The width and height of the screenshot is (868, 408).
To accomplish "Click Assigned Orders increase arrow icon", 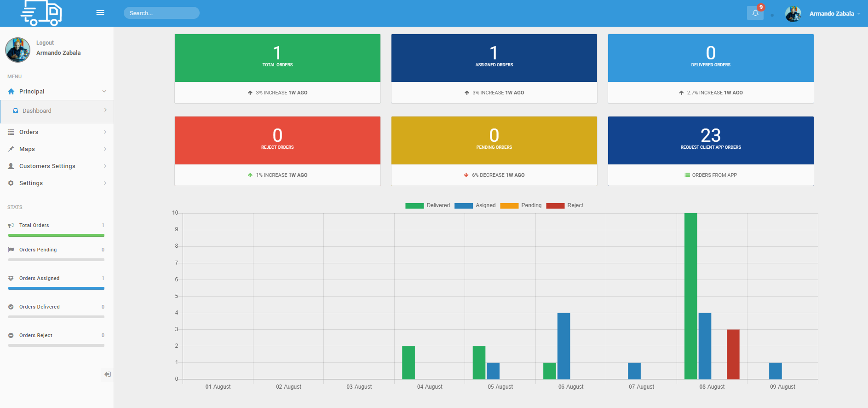I will (467, 93).
